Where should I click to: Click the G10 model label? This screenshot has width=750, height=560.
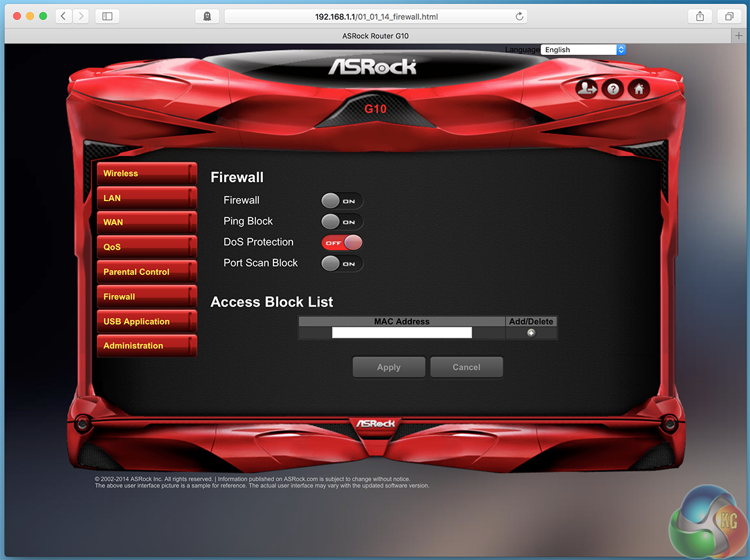pyautogui.click(x=375, y=109)
